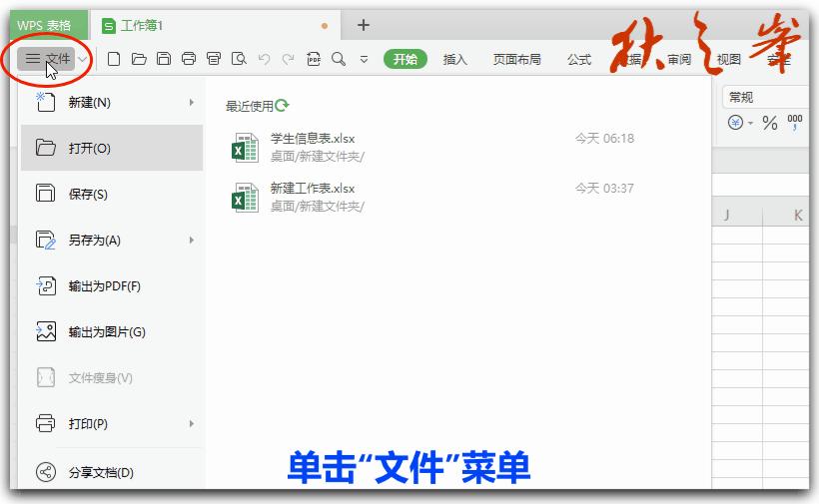Click the Excel icon of 新建工作表.xlsx
Image resolution: width=819 pixels, height=504 pixels.
click(245, 198)
